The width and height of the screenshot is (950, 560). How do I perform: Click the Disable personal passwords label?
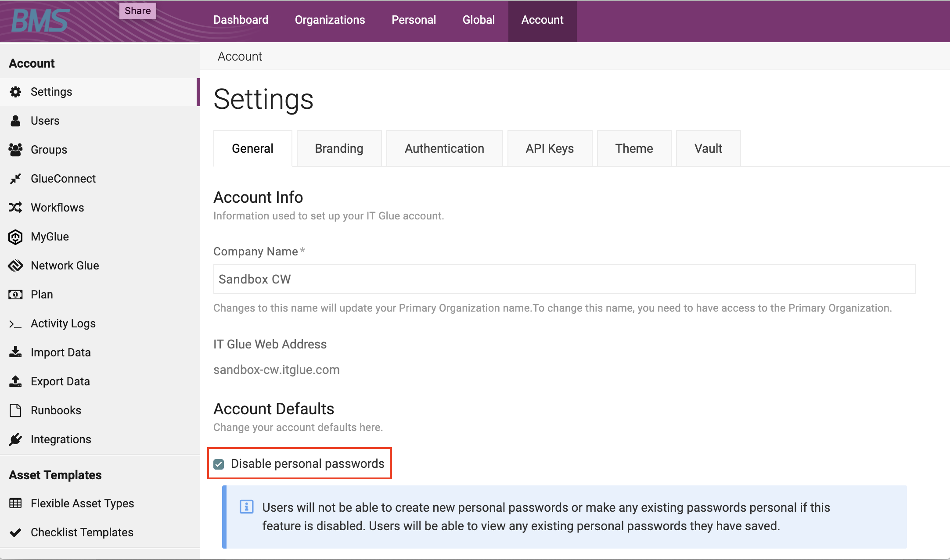pyautogui.click(x=308, y=464)
